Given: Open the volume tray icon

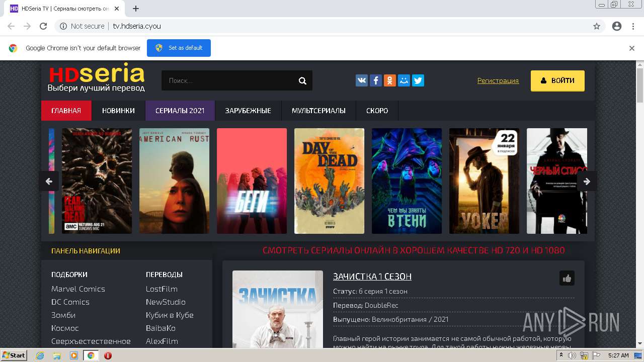Looking at the screenshot, I should [572, 355].
